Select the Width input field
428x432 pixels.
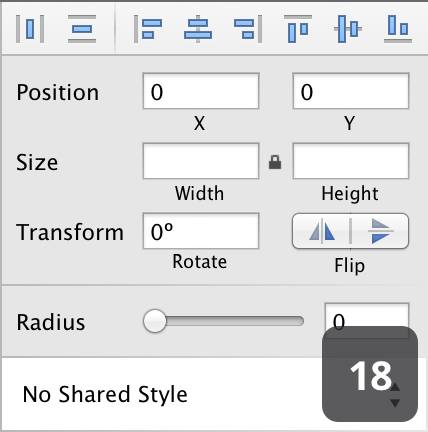[x=201, y=161]
